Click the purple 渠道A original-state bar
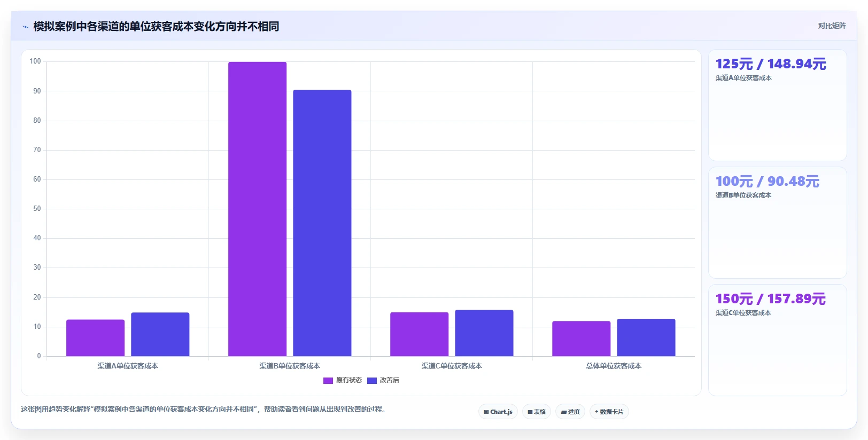The height and width of the screenshot is (440, 868). coord(95,338)
